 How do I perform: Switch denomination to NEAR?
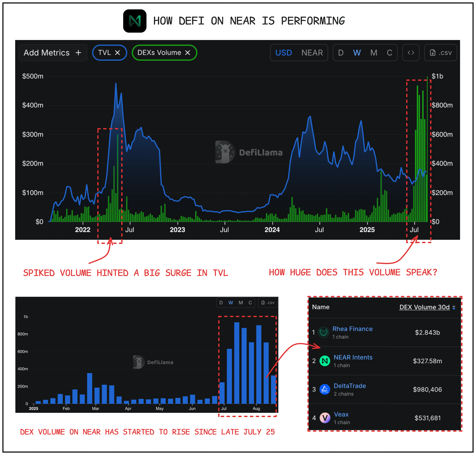(312, 53)
